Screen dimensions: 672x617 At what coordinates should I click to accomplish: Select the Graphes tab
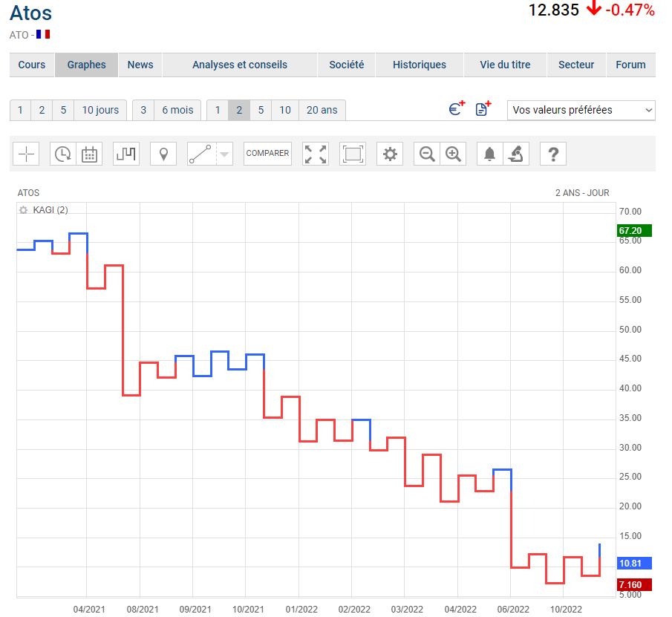coord(87,65)
